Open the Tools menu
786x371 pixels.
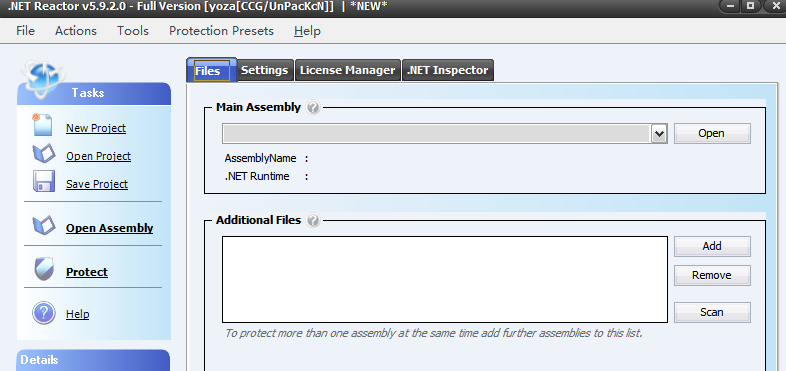pyautogui.click(x=133, y=31)
